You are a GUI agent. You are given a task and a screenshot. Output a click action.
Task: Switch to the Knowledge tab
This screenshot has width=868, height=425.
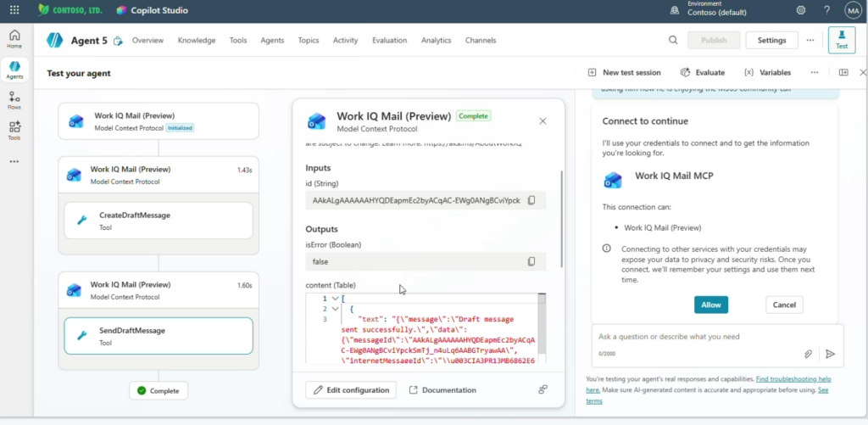coord(197,41)
